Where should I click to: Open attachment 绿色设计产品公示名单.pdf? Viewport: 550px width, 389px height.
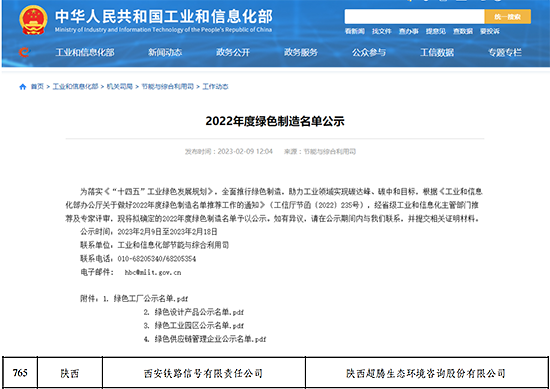pyautogui.click(x=199, y=312)
